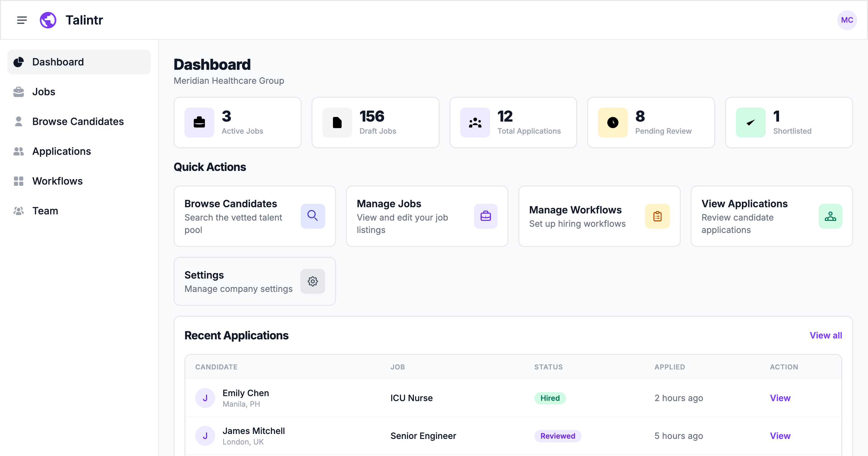
Task: Open the Talintr globe logo
Action: 48,20
